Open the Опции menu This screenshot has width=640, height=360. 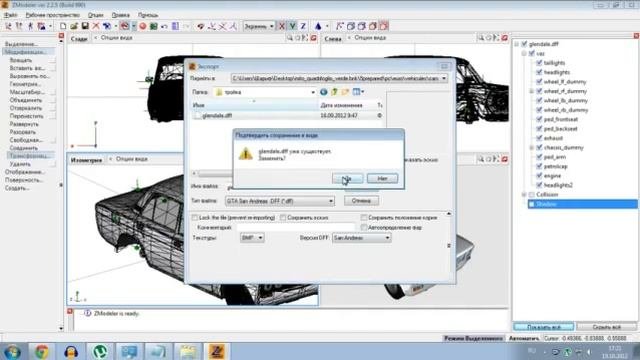click(96, 15)
